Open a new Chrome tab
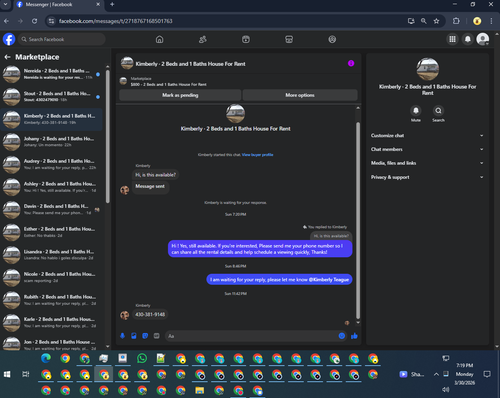Screen dimensions: 500x398 pos(112,4)
